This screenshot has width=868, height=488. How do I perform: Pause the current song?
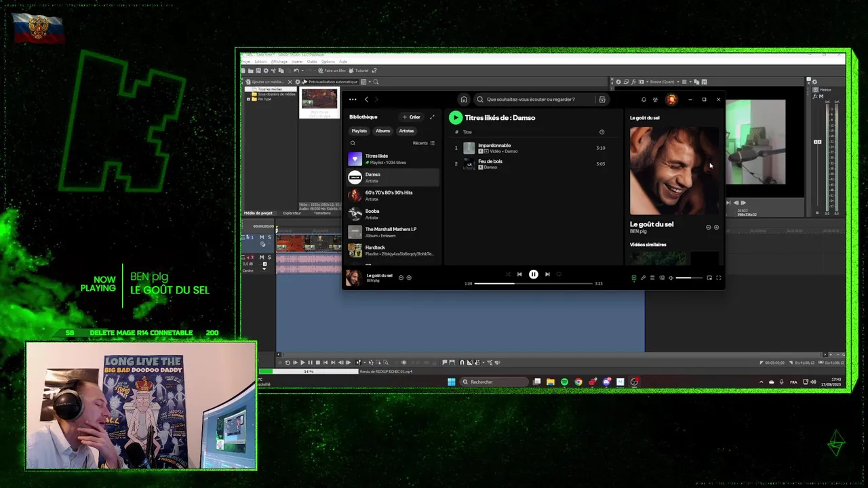click(534, 274)
